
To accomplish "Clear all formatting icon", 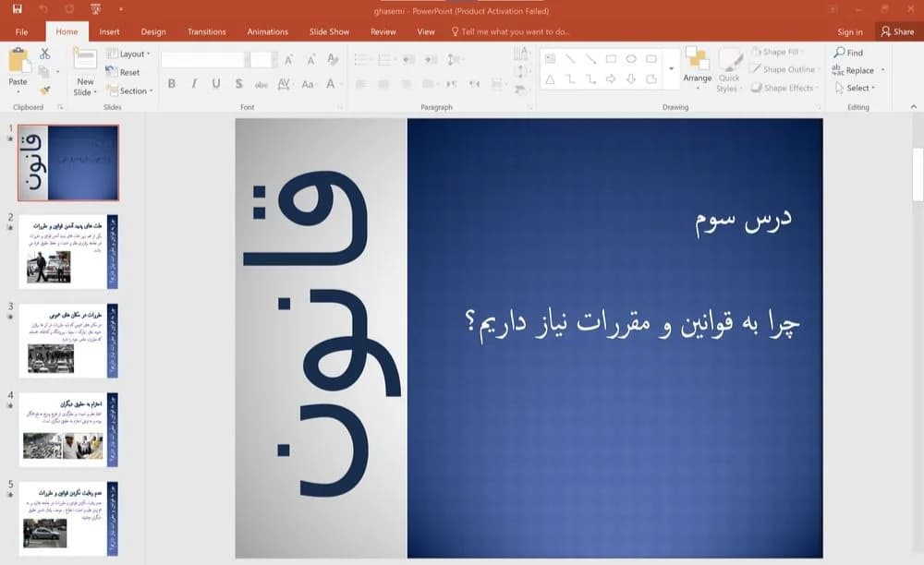I will pyautogui.click(x=333, y=59).
